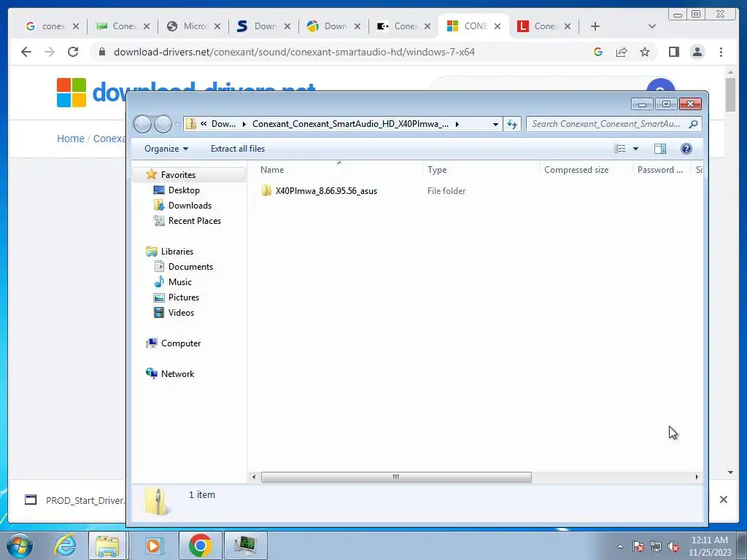Open the PROD_Start_Driver download item
Screen dimensions: 747x560
[75, 500]
